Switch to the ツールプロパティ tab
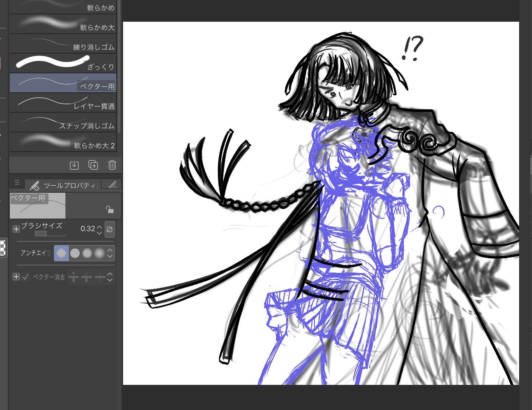532x410 pixels. (64, 185)
